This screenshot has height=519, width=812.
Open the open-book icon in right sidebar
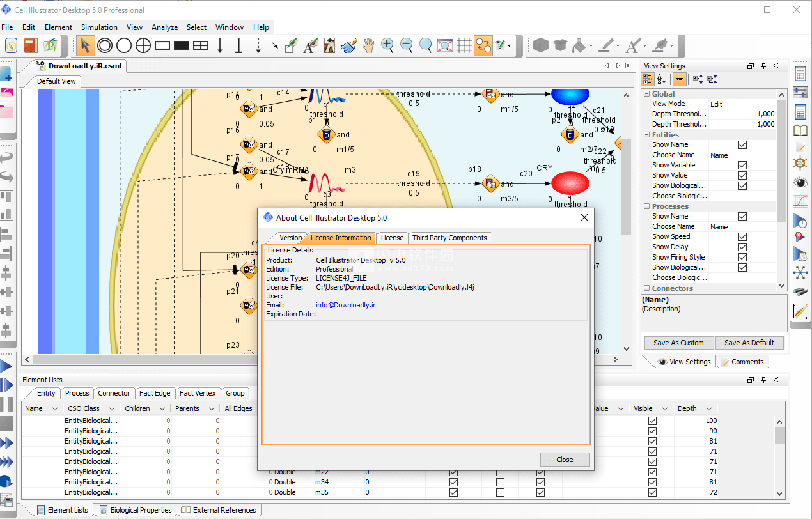point(800,131)
